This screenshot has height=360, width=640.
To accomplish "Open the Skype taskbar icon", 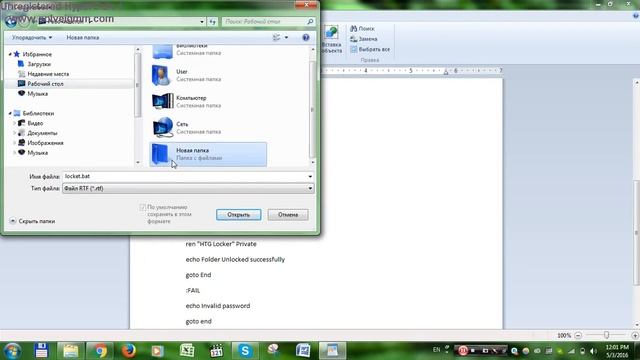I will pyautogui.click(x=245, y=351).
